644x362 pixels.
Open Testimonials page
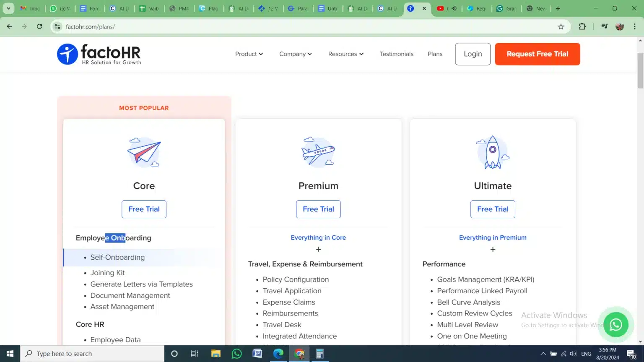(397, 54)
